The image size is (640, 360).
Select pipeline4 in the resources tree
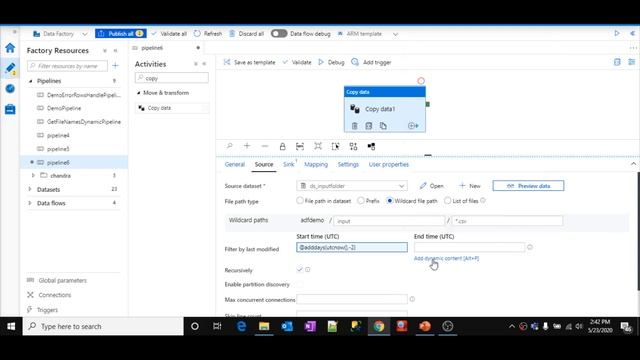tap(58, 135)
